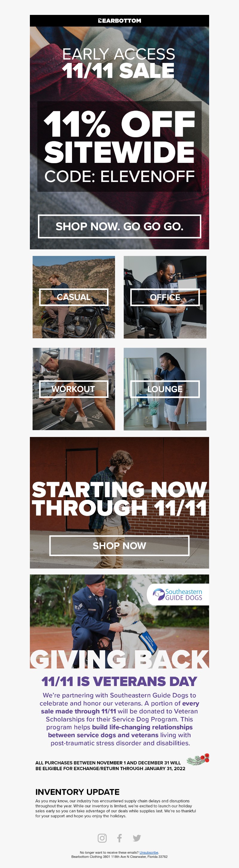The image size is (239, 868).
Task: Click the holly berry decoration icon
Action: [x=198, y=759]
